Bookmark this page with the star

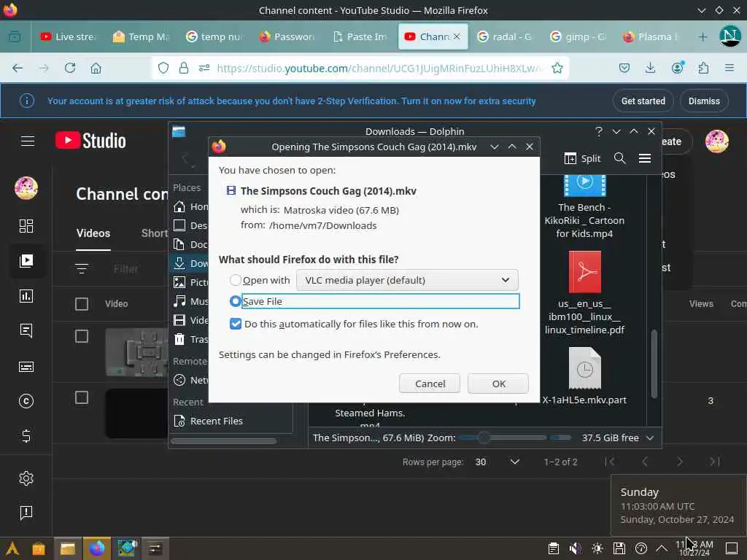pos(557,68)
